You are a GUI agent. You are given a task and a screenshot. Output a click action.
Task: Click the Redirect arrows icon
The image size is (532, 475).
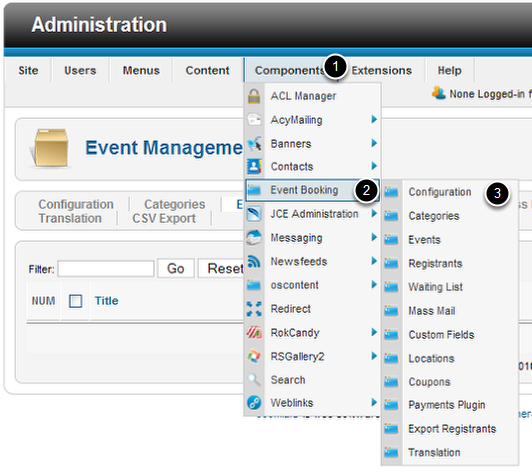pos(254,309)
